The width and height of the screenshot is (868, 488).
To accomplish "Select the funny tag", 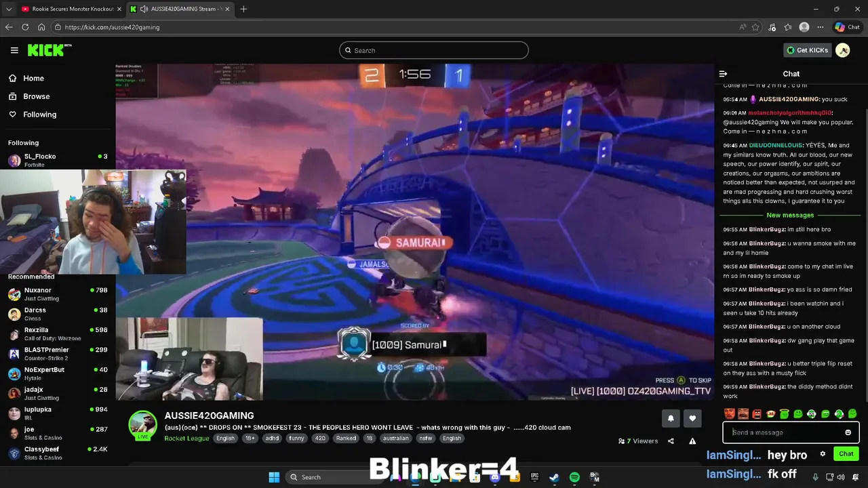I will (x=296, y=439).
